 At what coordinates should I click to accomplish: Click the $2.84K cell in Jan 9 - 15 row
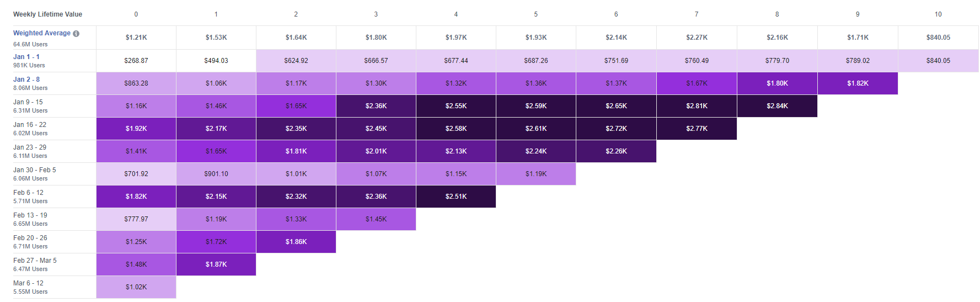click(x=777, y=106)
